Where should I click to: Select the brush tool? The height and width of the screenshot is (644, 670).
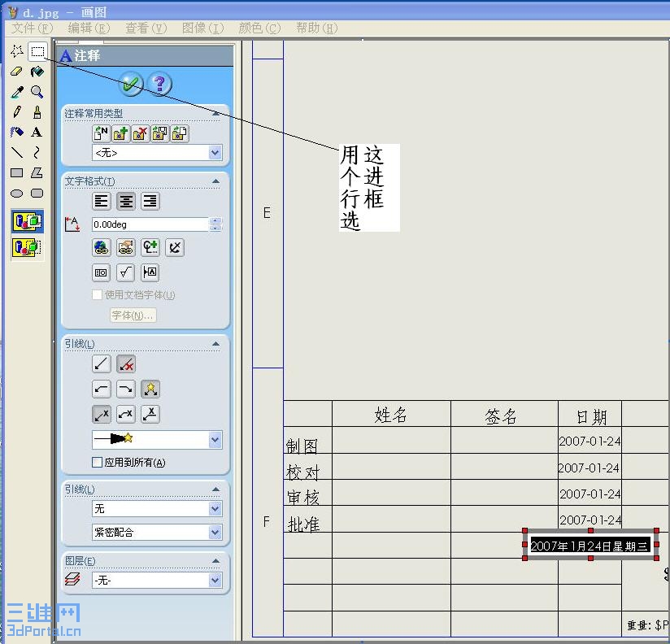(x=37, y=112)
